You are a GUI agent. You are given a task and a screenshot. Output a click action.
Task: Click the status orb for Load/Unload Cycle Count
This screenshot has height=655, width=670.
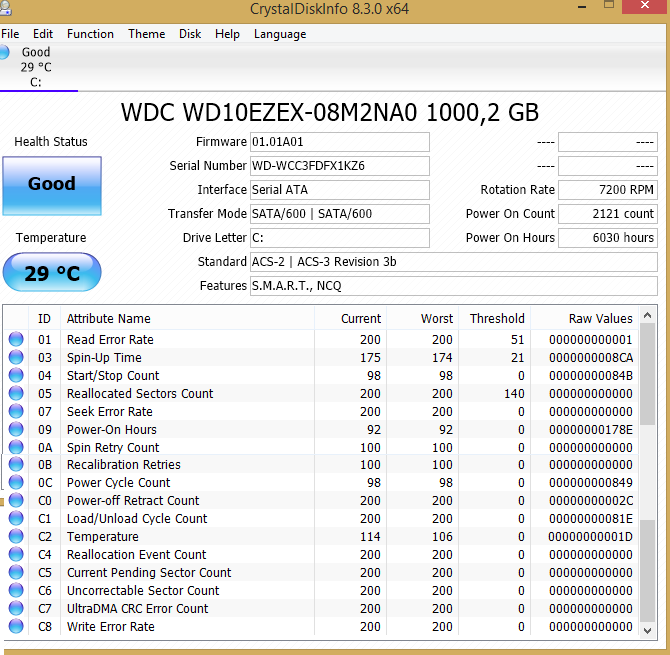tap(16, 517)
